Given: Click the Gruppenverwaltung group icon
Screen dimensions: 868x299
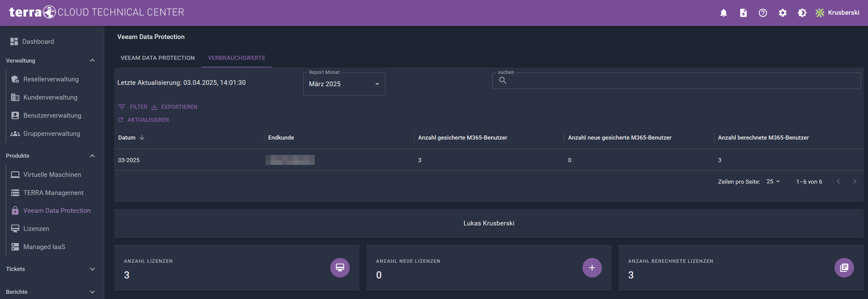Looking at the screenshot, I should 15,133.
